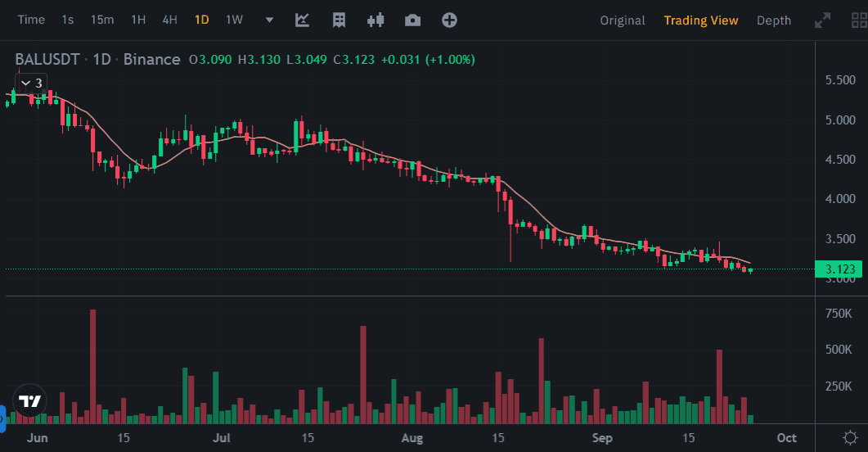Take a chart snapshot with camera icon
The image size is (868, 452).
[412, 20]
